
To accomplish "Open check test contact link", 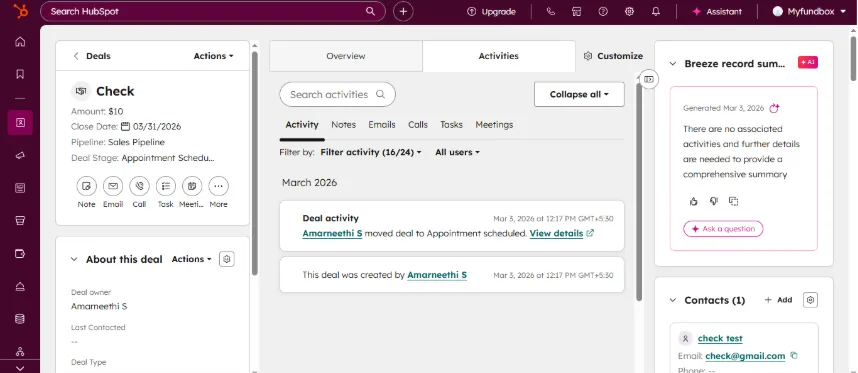I will pyautogui.click(x=720, y=339).
